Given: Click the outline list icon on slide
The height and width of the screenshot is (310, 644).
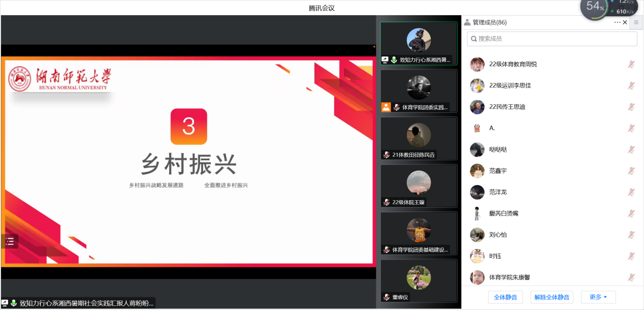Looking at the screenshot, I should pos(10,241).
